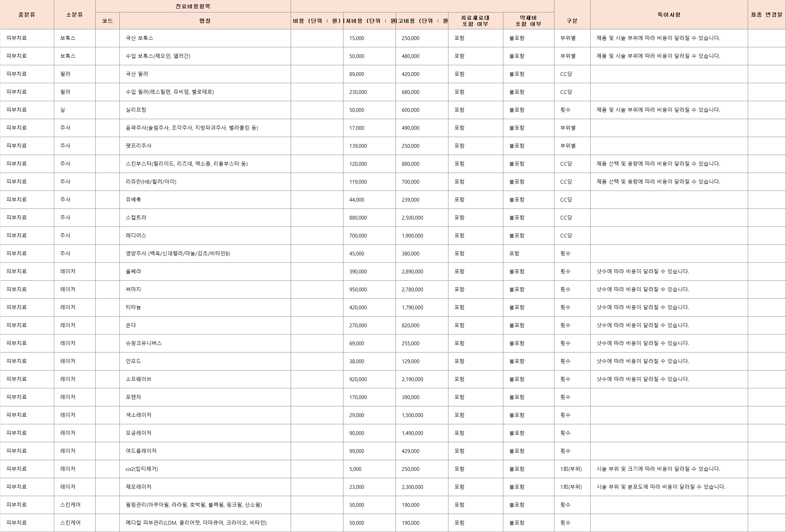Screen dimensions: 786x532
Task: Click the 중분류 column header
Action: (x=27, y=14)
